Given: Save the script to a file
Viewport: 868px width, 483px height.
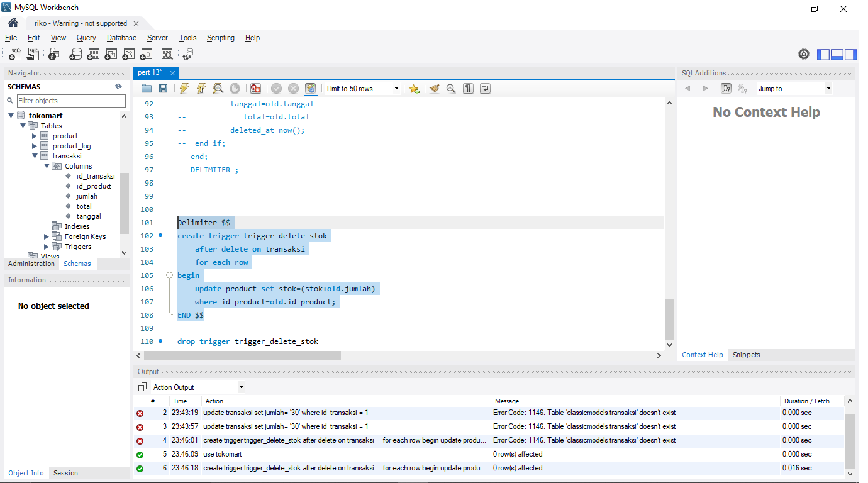Looking at the screenshot, I should tap(163, 89).
